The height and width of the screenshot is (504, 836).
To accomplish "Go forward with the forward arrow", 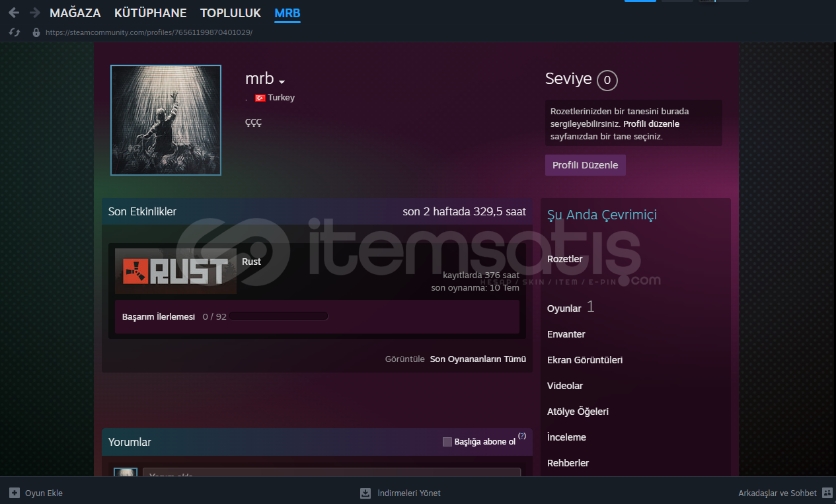I will tap(35, 13).
